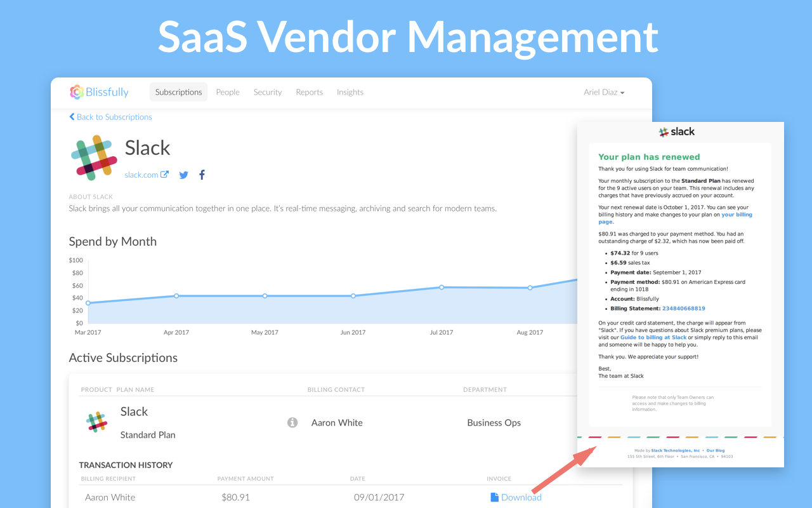The height and width of the screenshot is (508, 812).
Task: Open the slack.com external link
Action: pos(147,175)
